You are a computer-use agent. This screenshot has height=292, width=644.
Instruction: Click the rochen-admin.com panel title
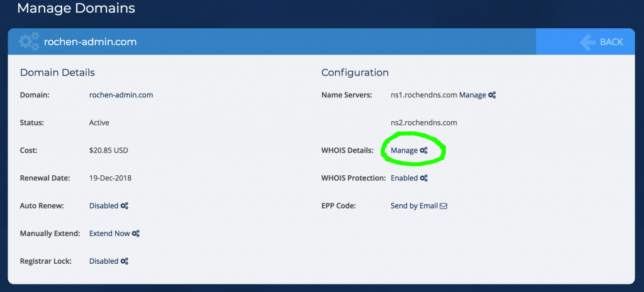91,42
